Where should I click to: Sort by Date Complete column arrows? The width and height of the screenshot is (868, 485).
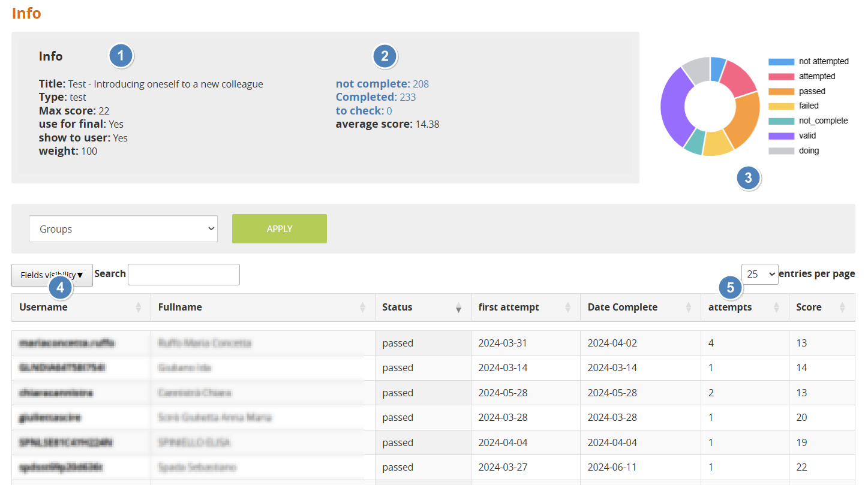[689, 308]
